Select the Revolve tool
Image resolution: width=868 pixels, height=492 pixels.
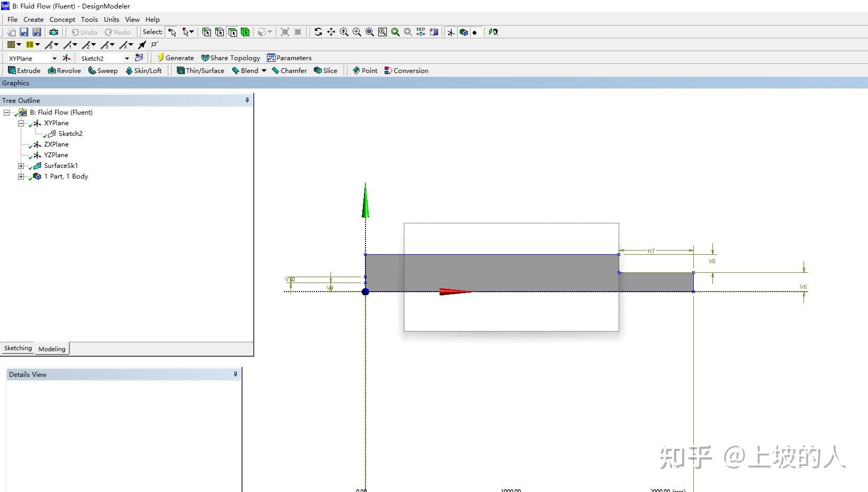64,70
